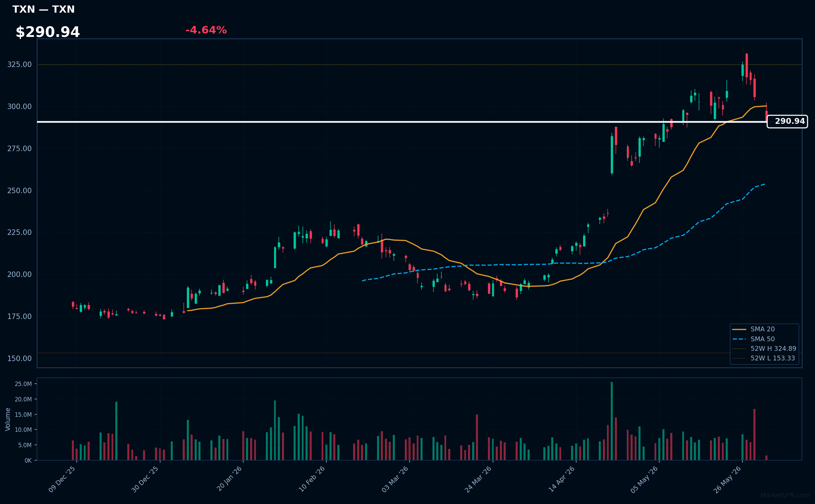Screen dimensions: 815x504
Task: Click the 150.00 price axis label
Action: (x=20, y=358)
